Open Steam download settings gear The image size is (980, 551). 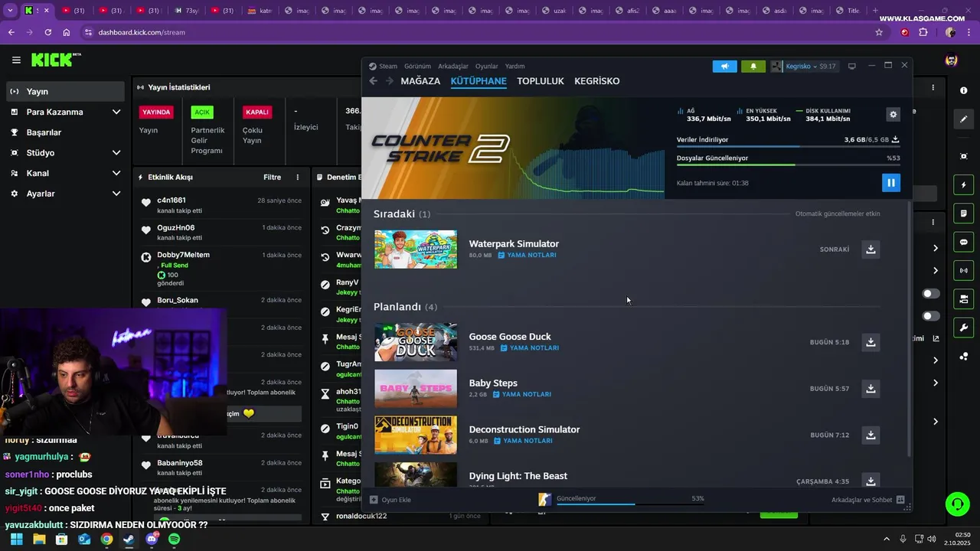click(893, 114)
